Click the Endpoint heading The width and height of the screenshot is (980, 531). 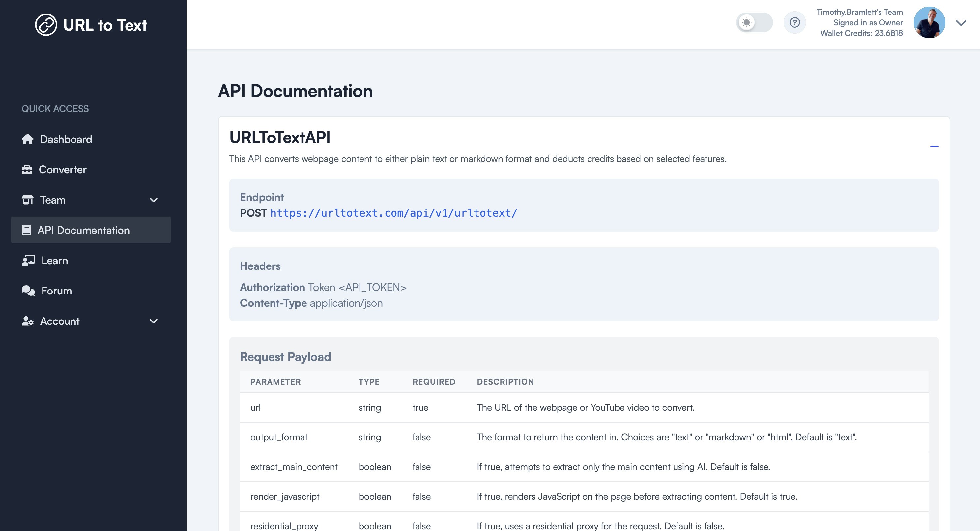[262, 197]
